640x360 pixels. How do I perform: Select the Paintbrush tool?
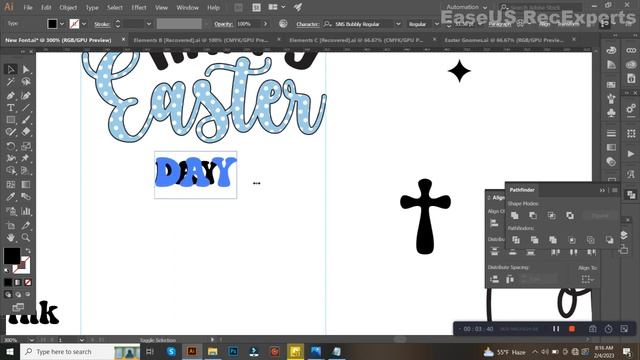tap(26, 120)
